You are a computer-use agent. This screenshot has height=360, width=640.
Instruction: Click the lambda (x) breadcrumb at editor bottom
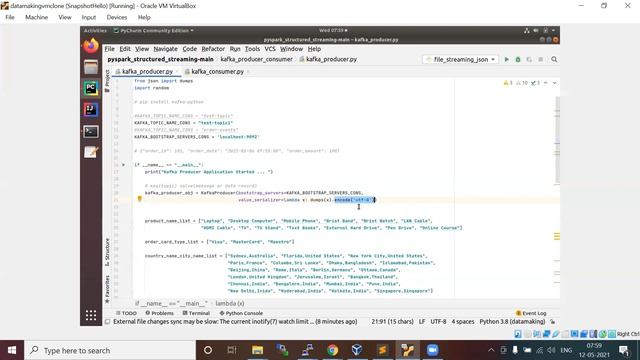point(230,304)
